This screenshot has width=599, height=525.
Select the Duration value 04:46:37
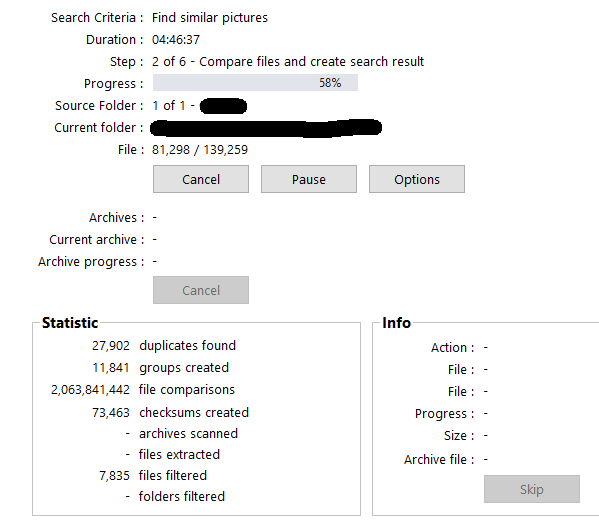coord(176,40)
